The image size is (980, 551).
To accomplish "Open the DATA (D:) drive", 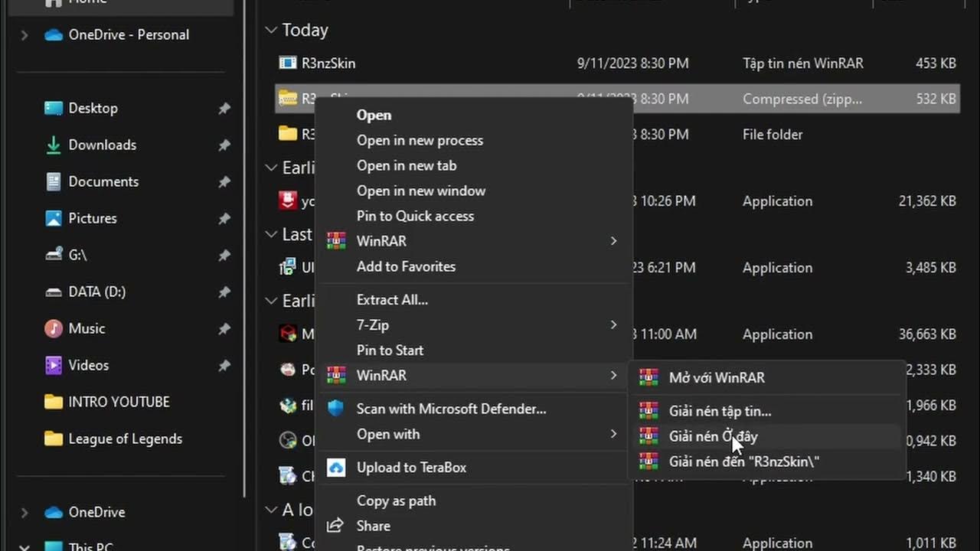I will click(96, 292).
